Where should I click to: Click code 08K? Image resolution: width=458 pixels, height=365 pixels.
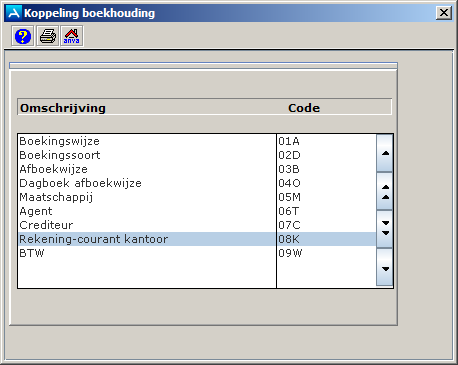(x=289, y=239)
